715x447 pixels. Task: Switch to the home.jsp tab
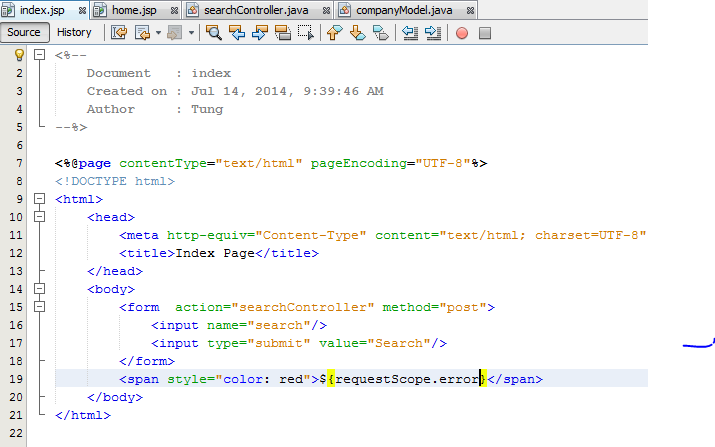pyautogui.click(x=134, y=10)
